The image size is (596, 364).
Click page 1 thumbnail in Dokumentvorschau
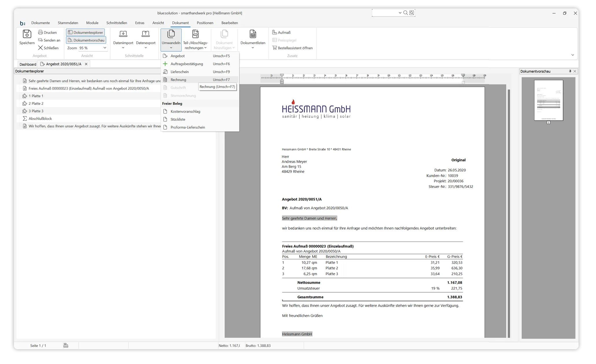(x=548, y=100)
